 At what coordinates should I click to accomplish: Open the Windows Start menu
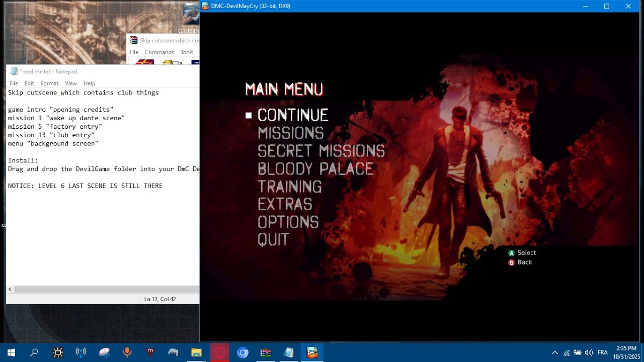point(11,352)
